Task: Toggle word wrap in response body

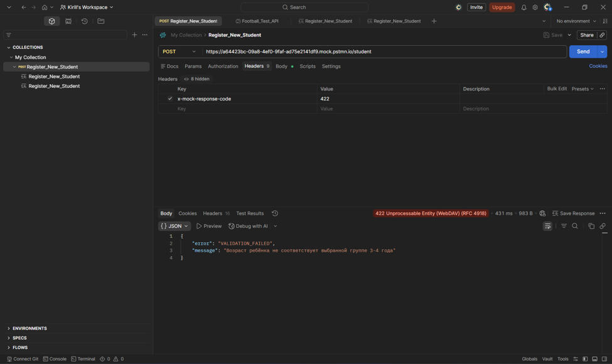Action: coord(547,226)
